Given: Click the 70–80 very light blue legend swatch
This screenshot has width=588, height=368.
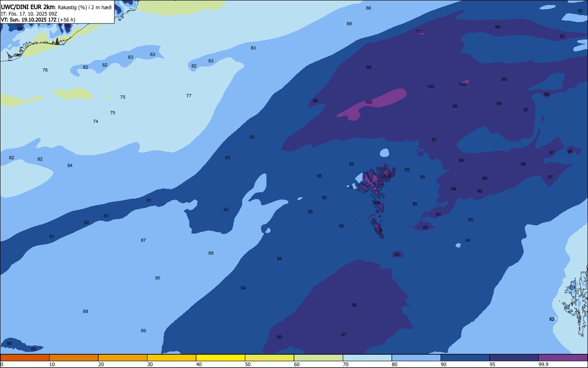Looking at the screenshot, I should 367,357.
